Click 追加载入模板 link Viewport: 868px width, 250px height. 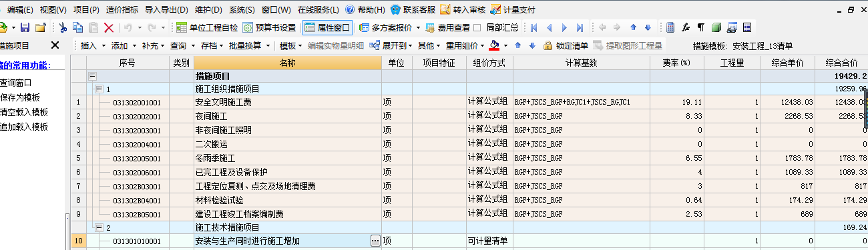point(24,127)
